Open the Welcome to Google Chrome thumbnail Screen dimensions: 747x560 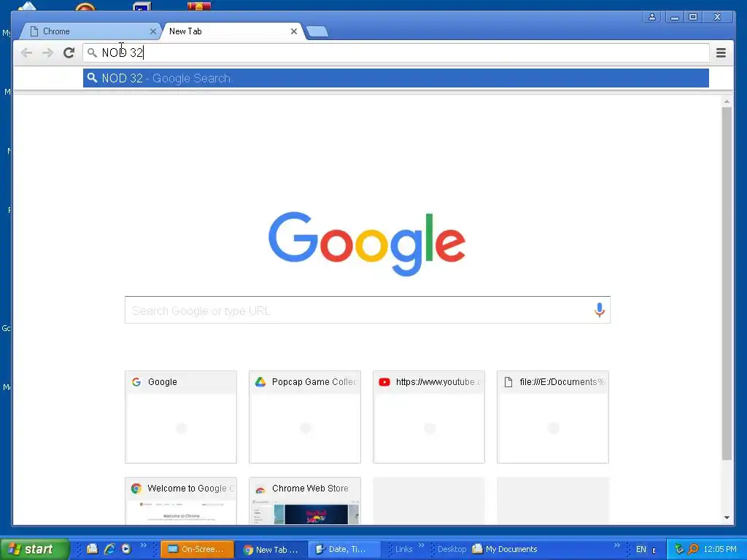[181, 501]
